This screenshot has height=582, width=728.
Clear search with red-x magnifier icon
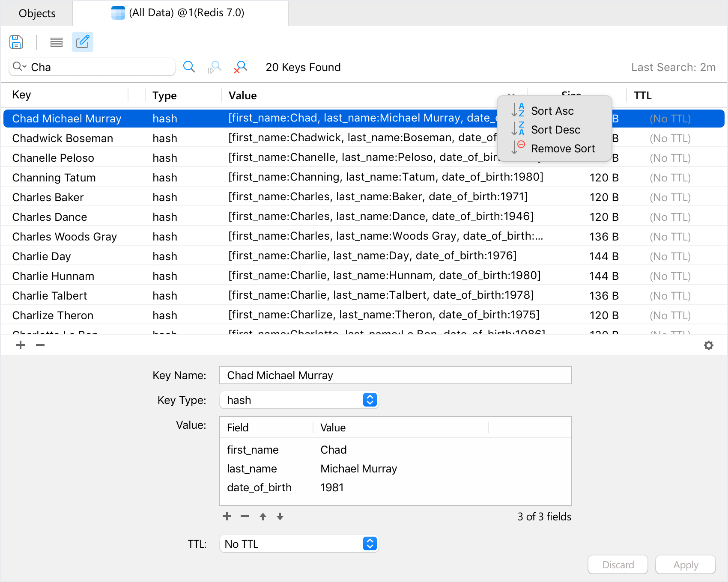tap(241, 67)
